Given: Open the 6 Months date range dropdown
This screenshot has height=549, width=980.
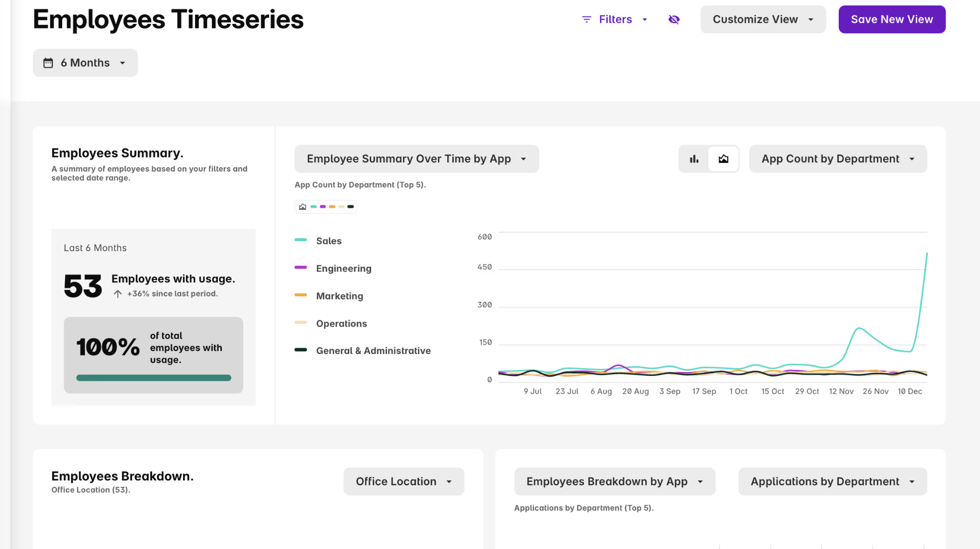Looking at the screenshot, I should [x=86, y=63].
